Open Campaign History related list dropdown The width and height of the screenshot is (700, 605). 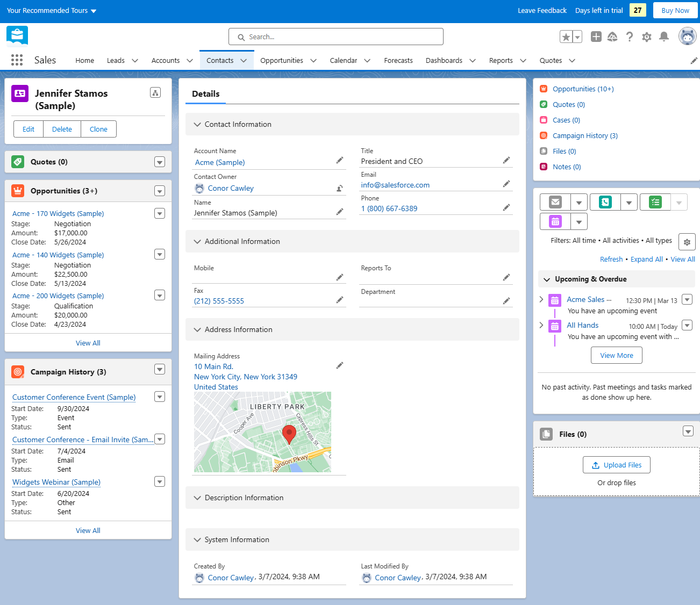point(159,369)
